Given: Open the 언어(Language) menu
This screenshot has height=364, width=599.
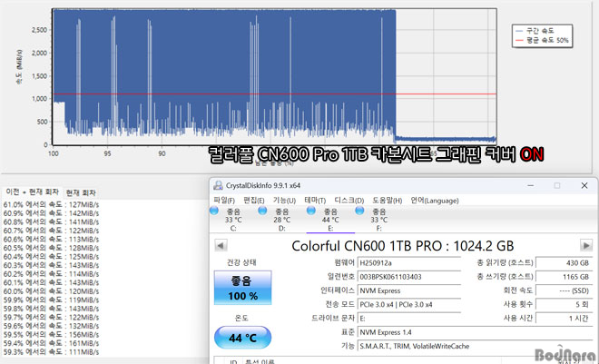Looking at the screenshot, I should [435, 201].
